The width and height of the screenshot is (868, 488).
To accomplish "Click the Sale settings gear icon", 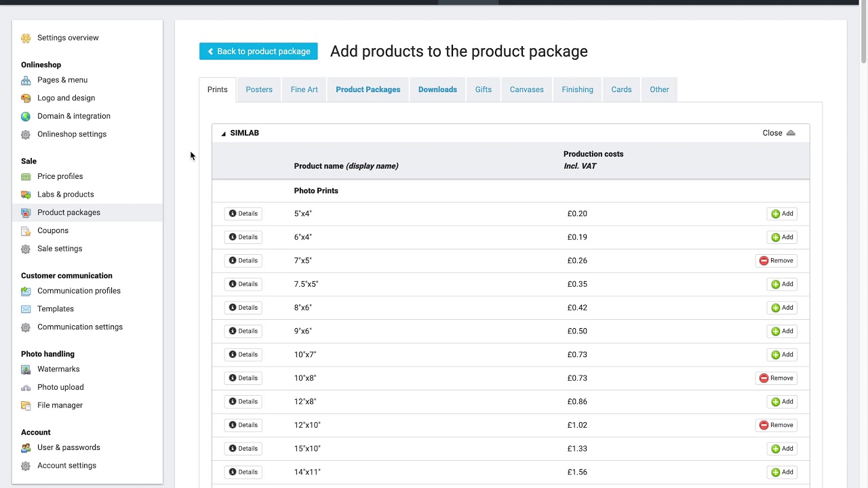I will 26,249.
